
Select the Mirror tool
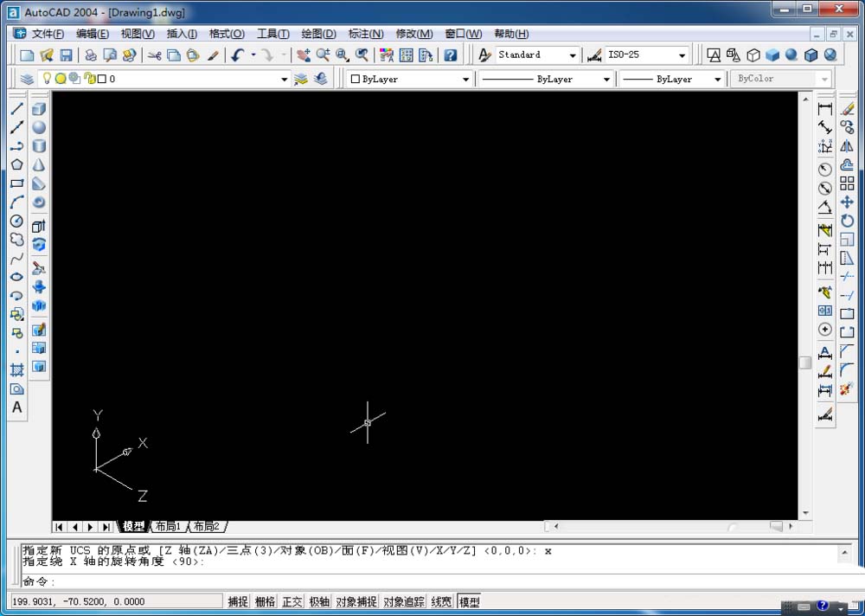tap(847, 146)
